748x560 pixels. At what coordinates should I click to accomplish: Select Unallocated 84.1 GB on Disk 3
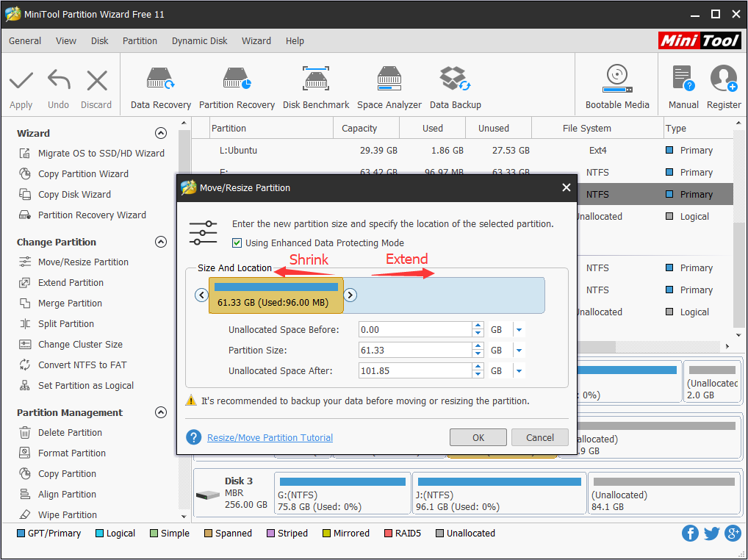pos(664,494)
